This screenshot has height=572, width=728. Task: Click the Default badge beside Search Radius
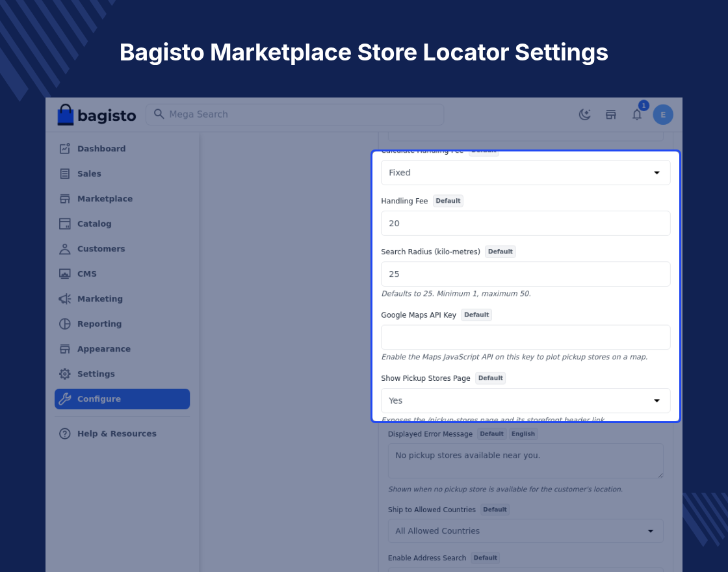500,252
